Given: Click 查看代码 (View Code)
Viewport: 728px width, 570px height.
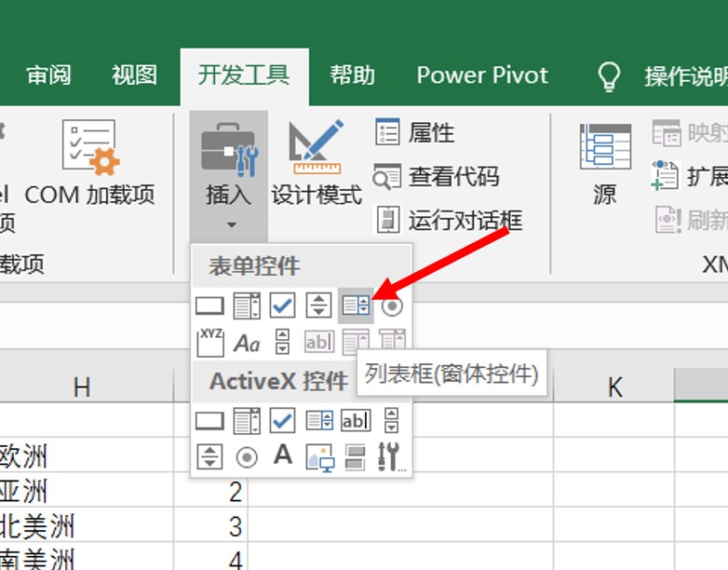Looking at the screenshot, I should tap(436, 177).
